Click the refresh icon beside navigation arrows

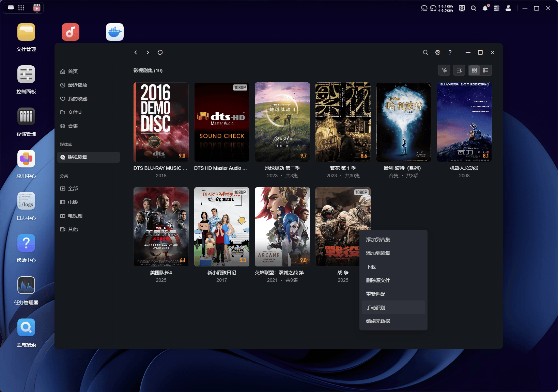point(160,52)
